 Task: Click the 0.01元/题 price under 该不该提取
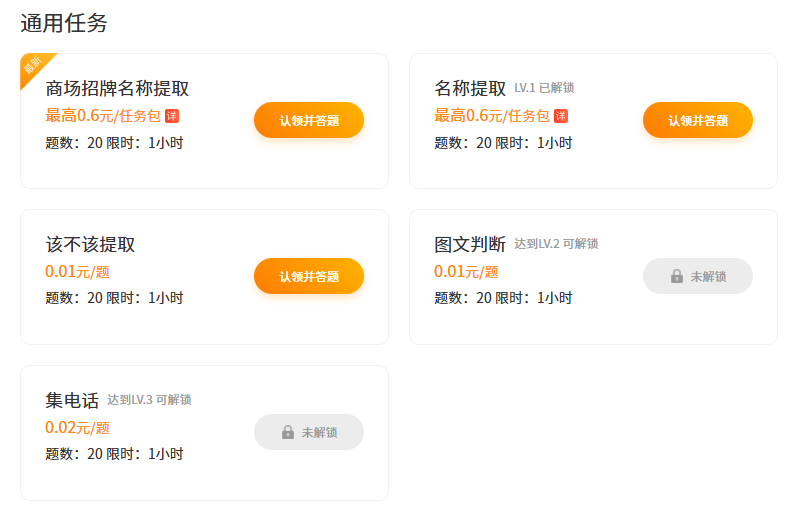[77, 272]
